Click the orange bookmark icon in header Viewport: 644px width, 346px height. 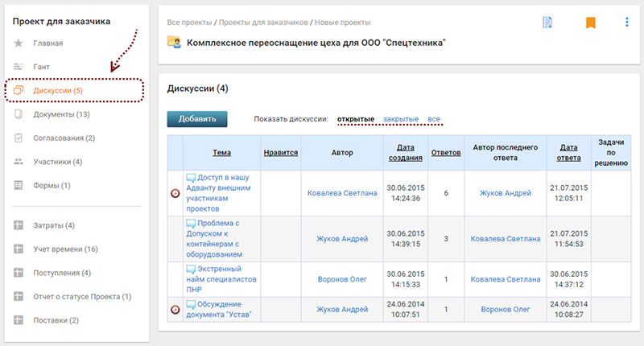coord(590,23)
